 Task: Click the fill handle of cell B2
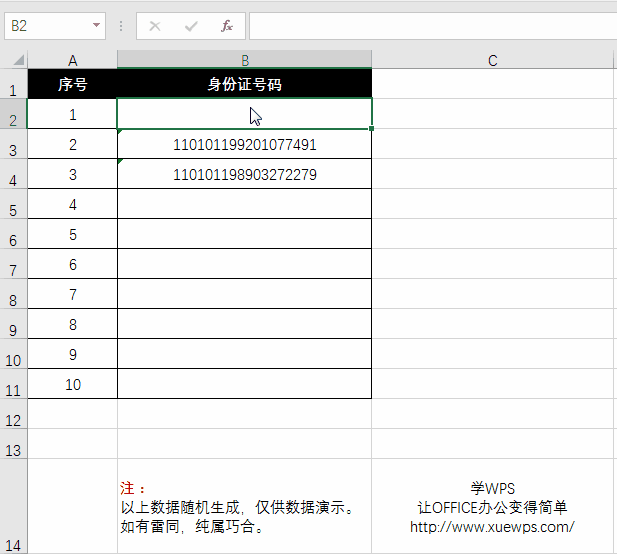coord(371,128)
